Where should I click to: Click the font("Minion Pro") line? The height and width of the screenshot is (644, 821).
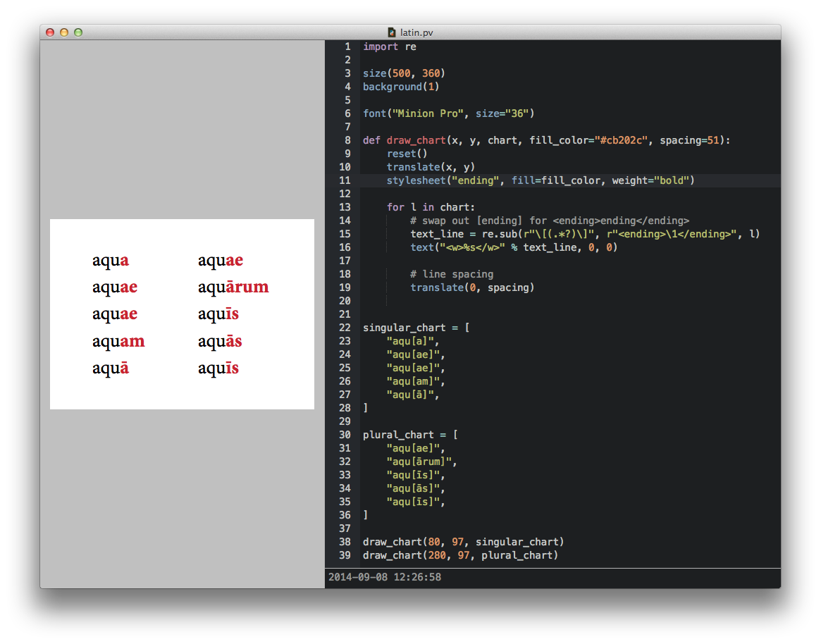pos(449,113)
